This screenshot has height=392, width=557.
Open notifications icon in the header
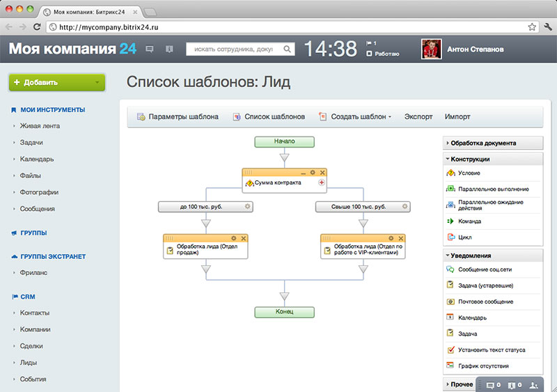[x=169, y=49]
